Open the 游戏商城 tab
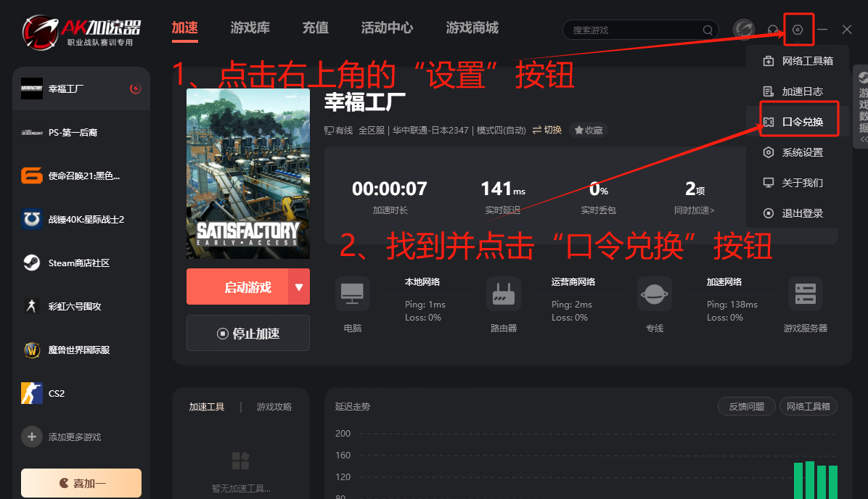This screenshot has height=499, width=868. [x=472, y=28]
